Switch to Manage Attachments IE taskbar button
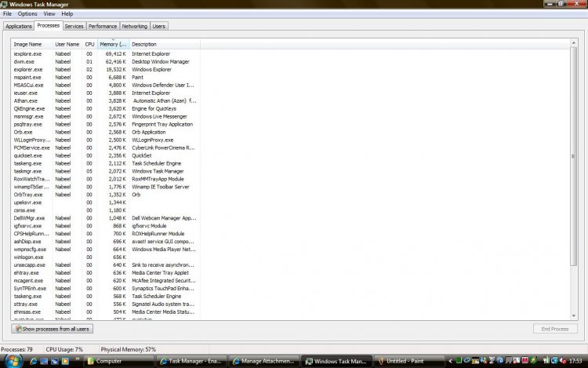The width and height of the screenshot is (588, 368). tap(264, 361)
